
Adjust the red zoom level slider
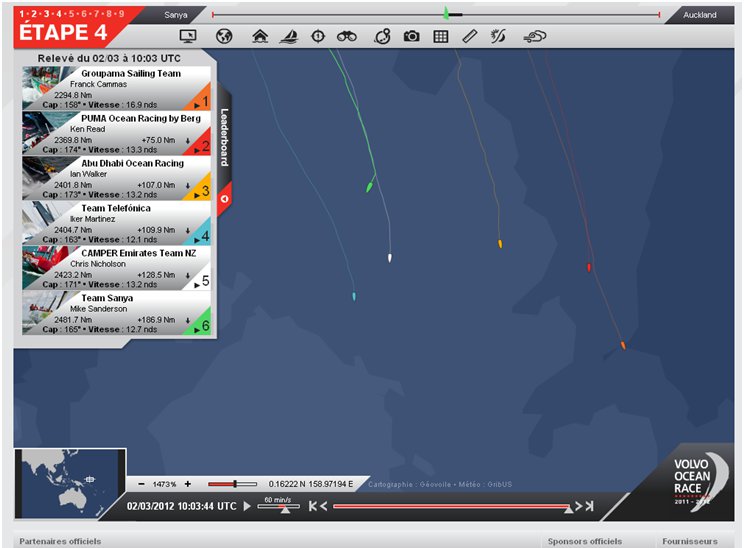[233, 484]
